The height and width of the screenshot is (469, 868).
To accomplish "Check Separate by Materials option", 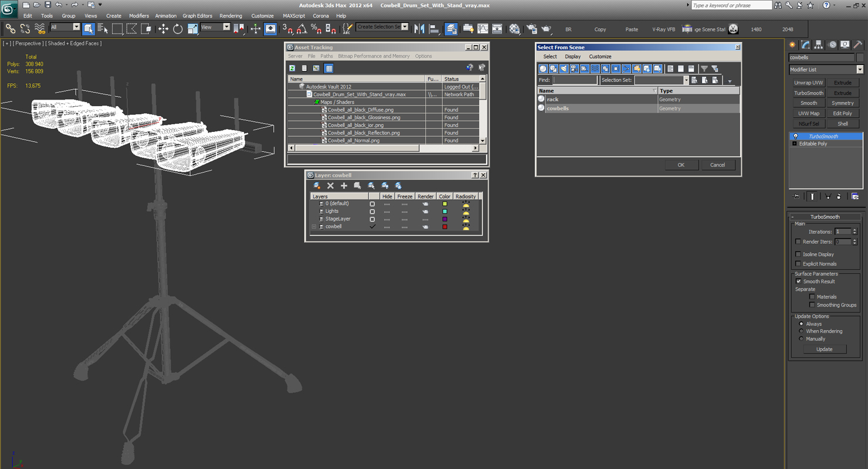I will pos(812,297).
